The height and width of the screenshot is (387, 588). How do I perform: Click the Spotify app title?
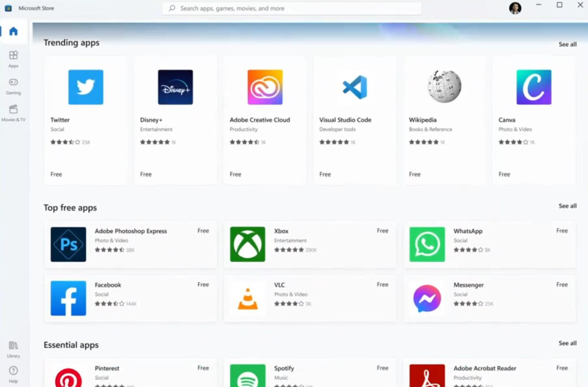click(284, 368)
